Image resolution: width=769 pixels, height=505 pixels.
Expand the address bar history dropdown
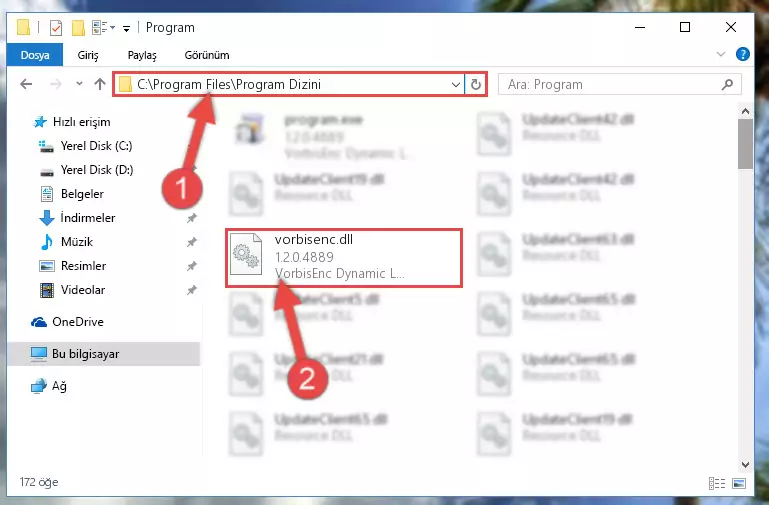pyautogui.click(x=456, y=85)
